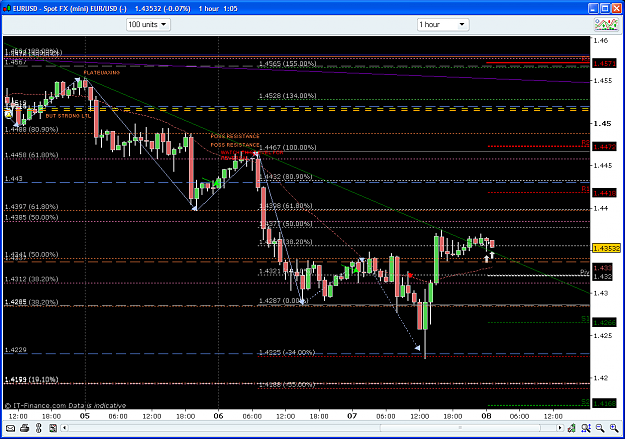625x439 pixels.
Task: Click the 1.4488 (80.90%) level label
Action: [x=31, y=130]
